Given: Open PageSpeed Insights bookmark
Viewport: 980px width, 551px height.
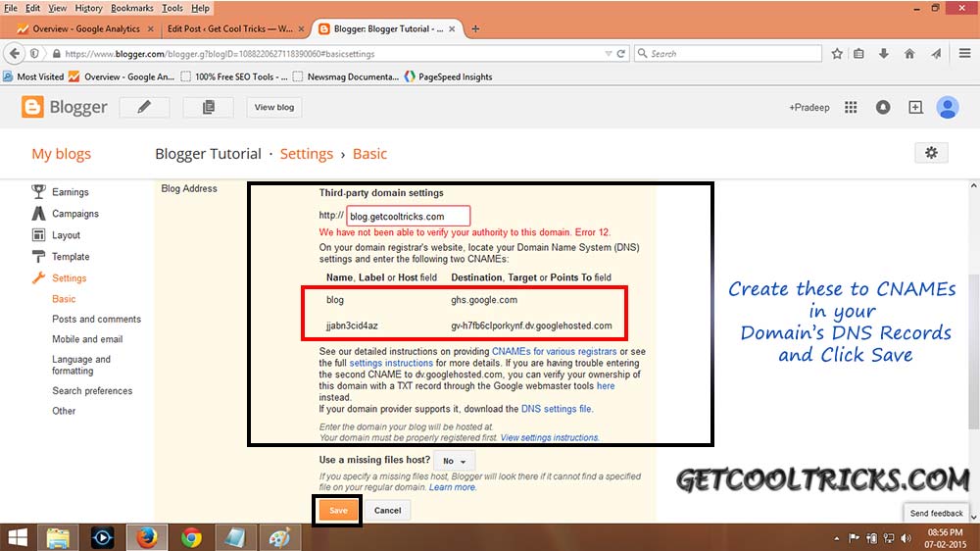Looking at the screenshot, I should [448, 76].
